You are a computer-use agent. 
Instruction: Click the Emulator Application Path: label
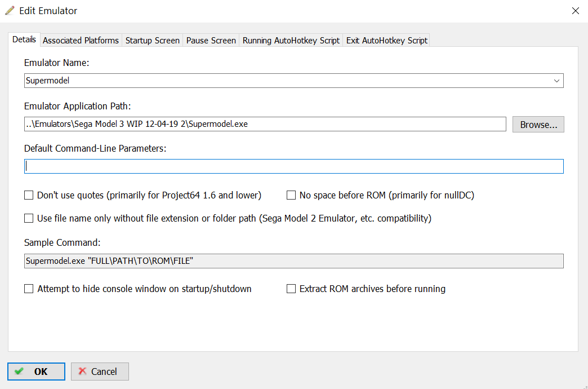click(78, 106)
